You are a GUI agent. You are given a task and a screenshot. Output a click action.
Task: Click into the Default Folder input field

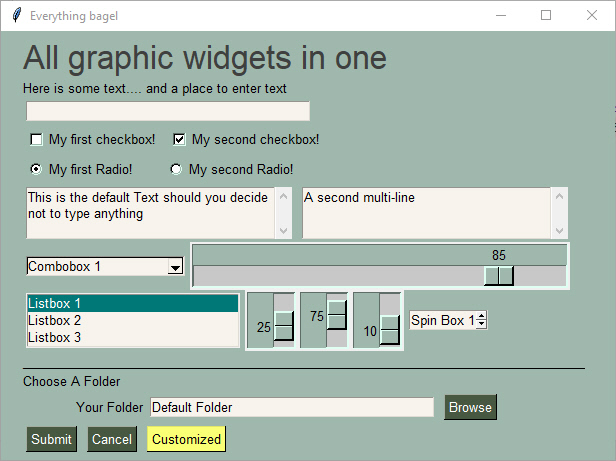click(292, 407)
